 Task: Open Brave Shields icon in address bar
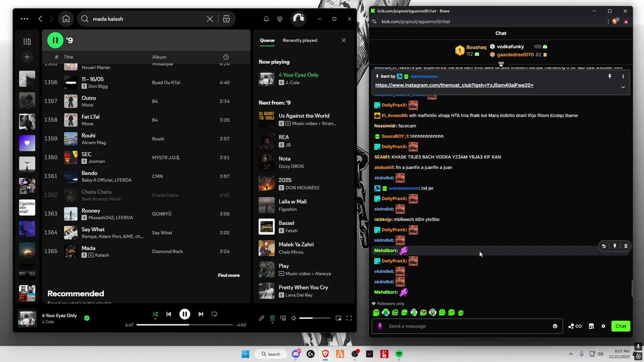click(x=615, y=22)
